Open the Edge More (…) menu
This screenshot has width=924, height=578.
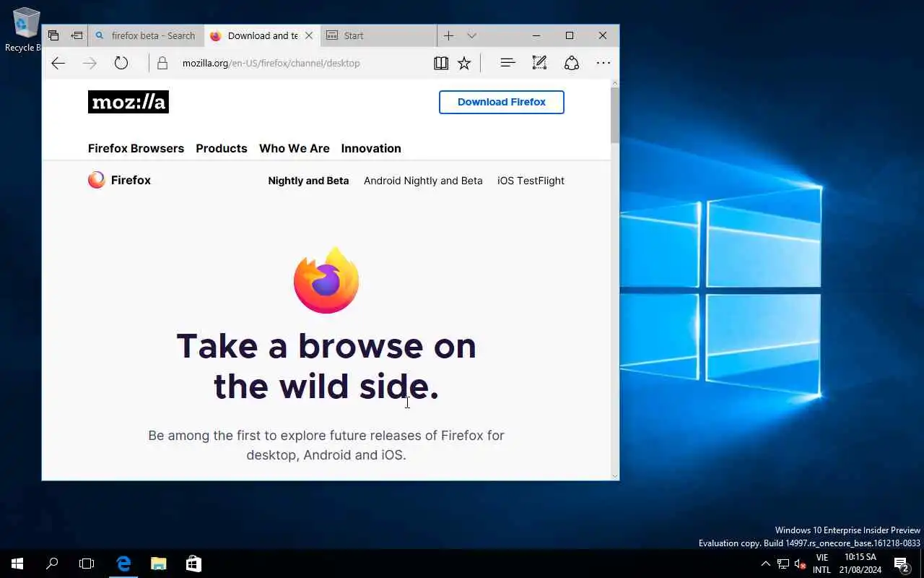[x=603, y=63]
